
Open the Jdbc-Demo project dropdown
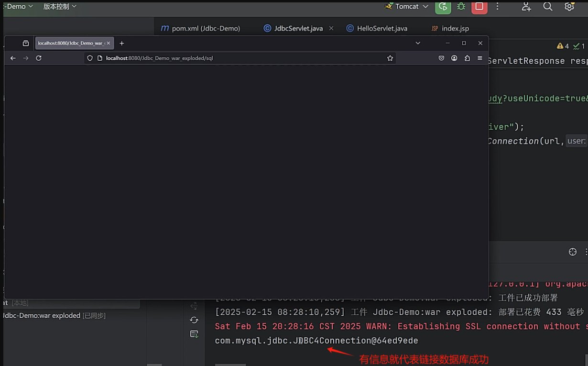(x=18, y=7)
